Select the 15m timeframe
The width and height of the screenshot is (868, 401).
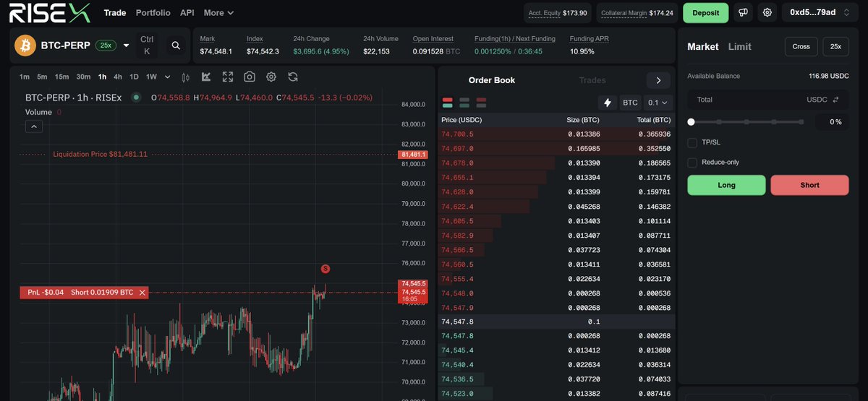tap(62, 77)
